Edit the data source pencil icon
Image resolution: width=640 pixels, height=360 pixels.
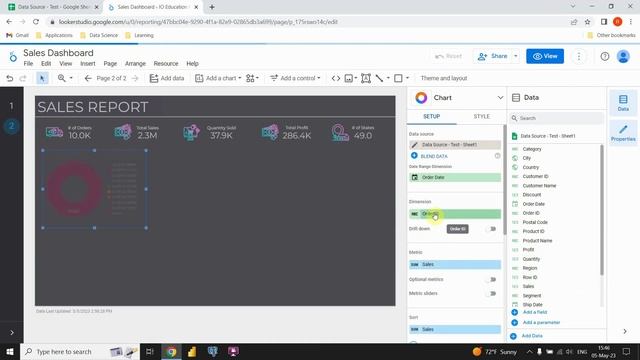pyautogui.click(x=414, y=144)
